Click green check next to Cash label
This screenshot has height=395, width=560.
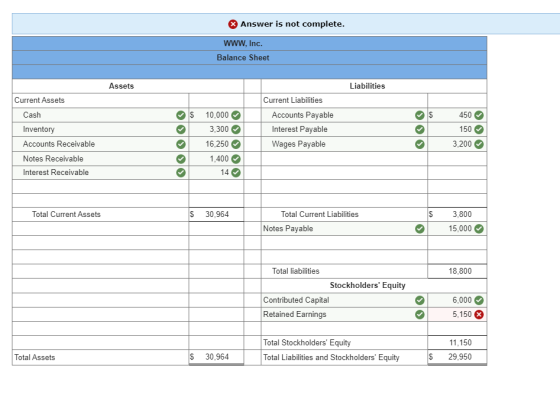181,115
